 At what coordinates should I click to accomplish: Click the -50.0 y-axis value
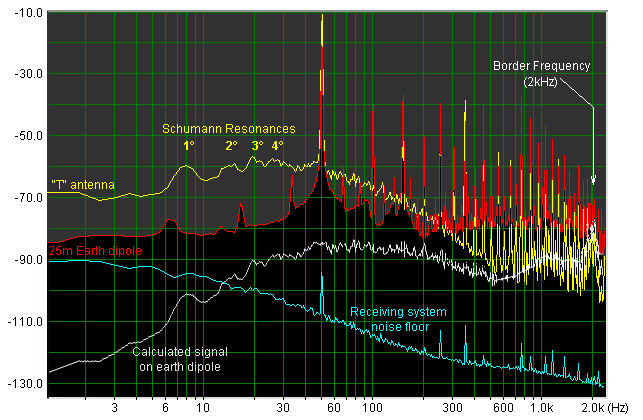[28, 136]
